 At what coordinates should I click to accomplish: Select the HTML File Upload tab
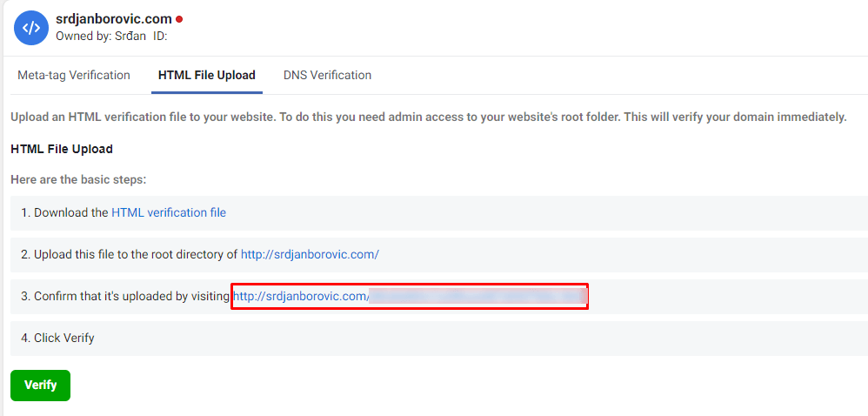[x=206, y=75]
